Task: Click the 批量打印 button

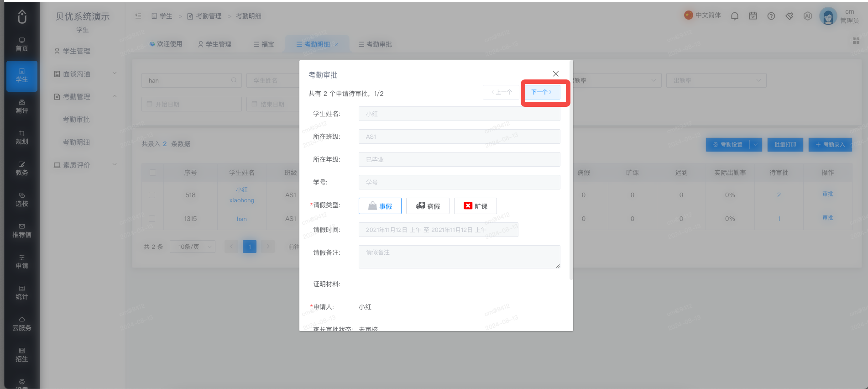Action: pos(785,145)
